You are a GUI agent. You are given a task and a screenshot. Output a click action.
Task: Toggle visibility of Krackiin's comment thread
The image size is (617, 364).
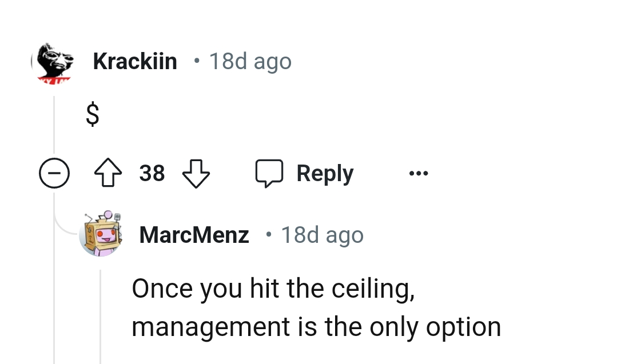54,173
